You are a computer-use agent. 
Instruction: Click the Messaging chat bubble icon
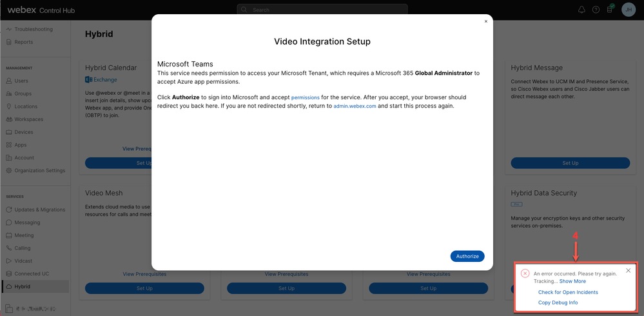coord(8,222)
